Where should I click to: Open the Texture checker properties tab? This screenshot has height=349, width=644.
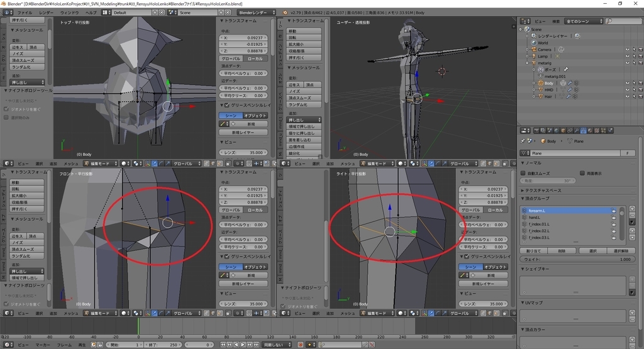[x=597, y=131]
